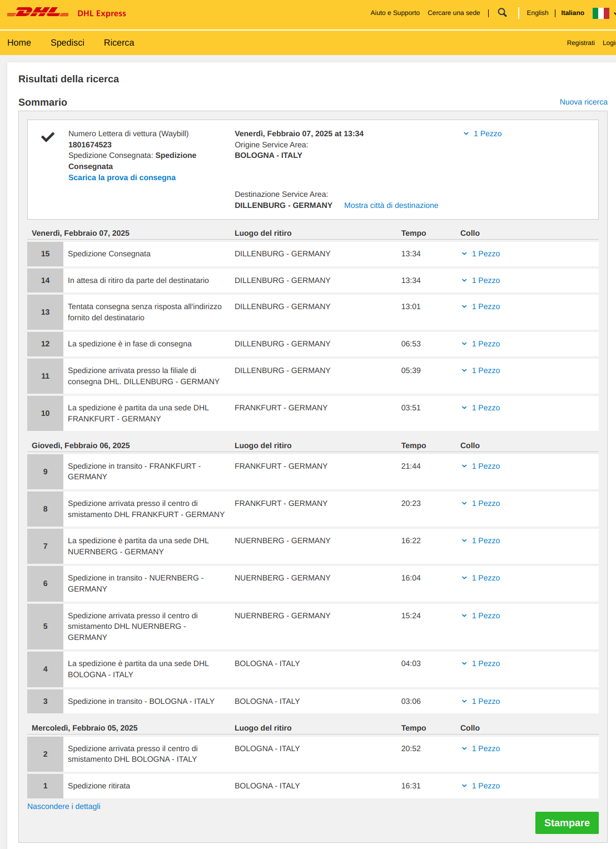Screen dimensions: 616x849
Task: Click the DHL logo
Action: [x=38, y=12]
